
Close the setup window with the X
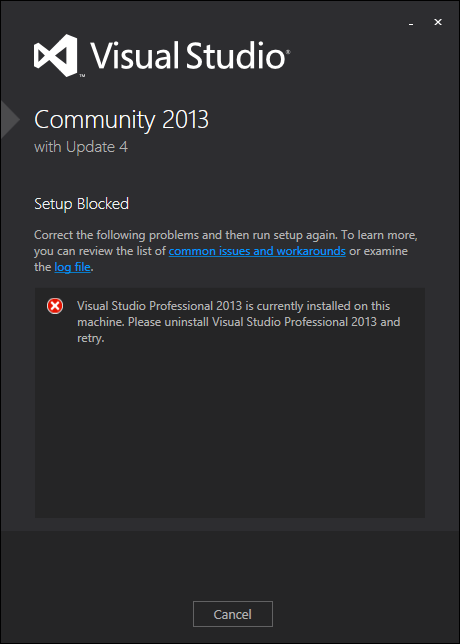coord(438,23)
